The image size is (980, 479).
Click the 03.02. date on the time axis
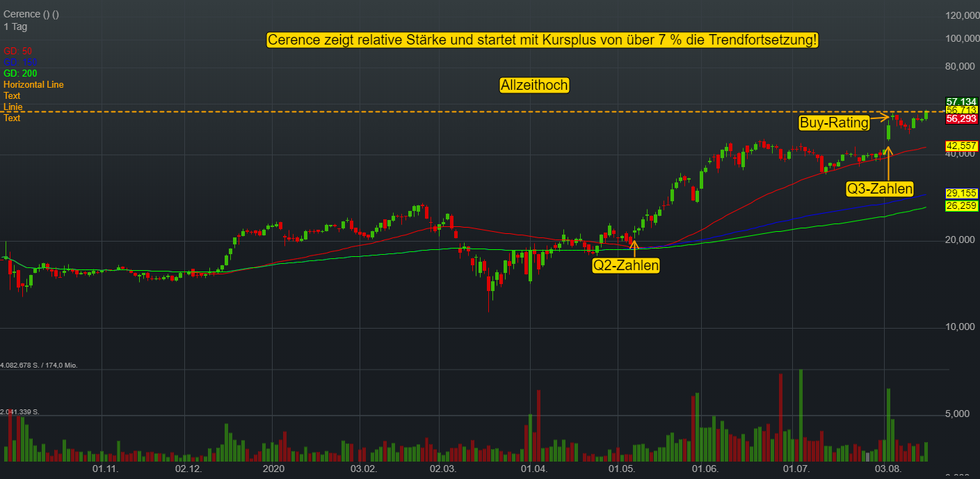click(x=363, y=470)
